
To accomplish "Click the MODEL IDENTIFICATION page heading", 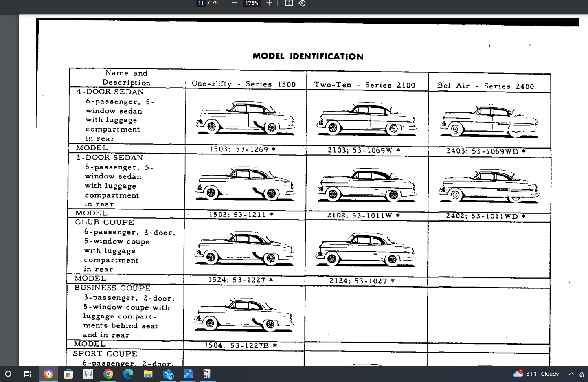I will click(x=308, y=56).
